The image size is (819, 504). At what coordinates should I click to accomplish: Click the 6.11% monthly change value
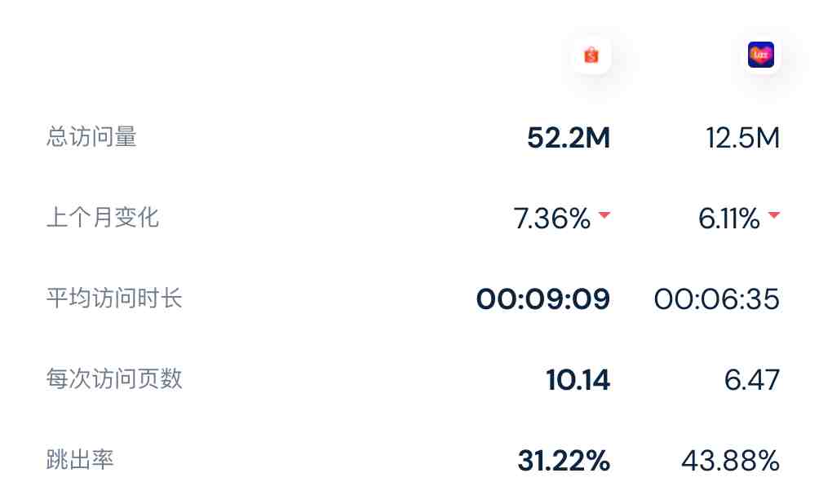tap(729, 219)
